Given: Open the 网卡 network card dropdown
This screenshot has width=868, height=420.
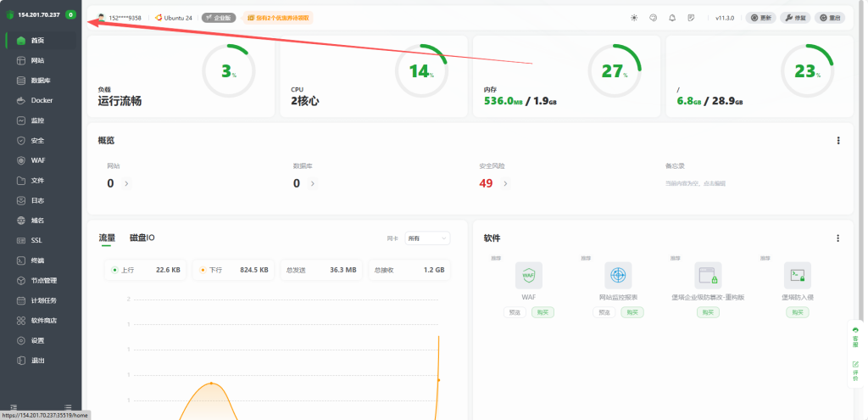Looking at the screenshot, I should pyautogui.click(x=427, y=238).
